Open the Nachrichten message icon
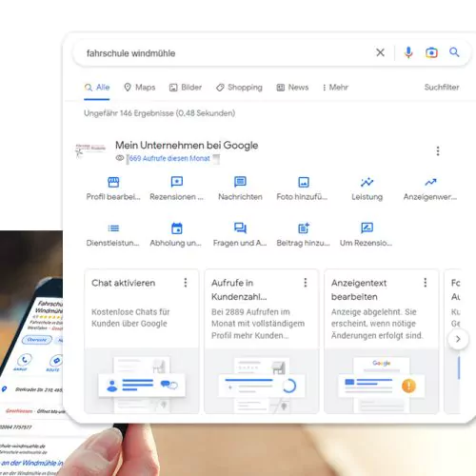Screen dimensions: 476x476 pos(240,182)
